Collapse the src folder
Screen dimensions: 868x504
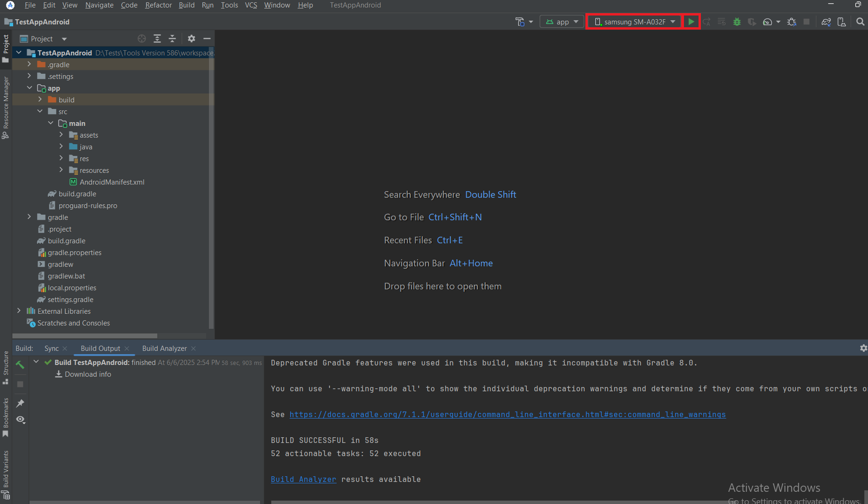(x=40, y=111)
